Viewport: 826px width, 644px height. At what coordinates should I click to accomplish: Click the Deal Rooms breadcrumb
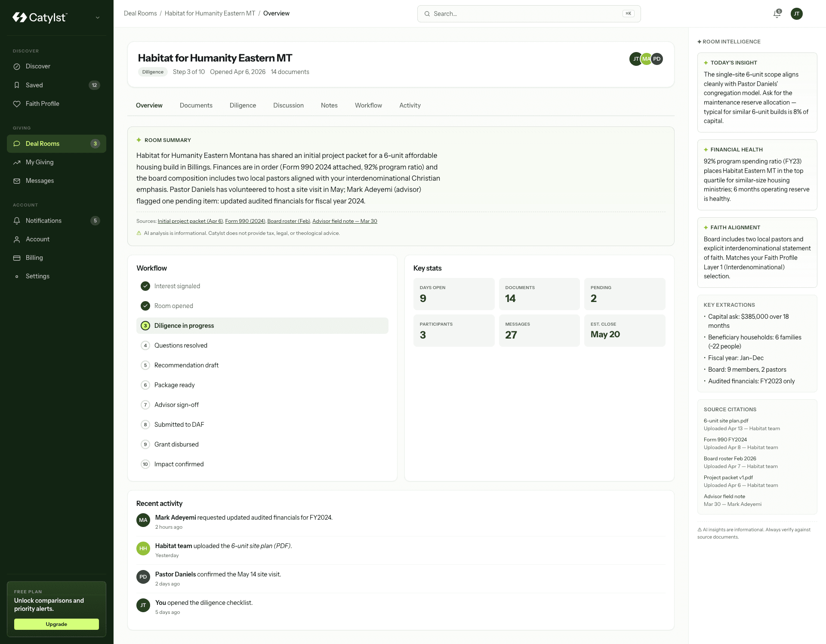[x=140, y=13]
